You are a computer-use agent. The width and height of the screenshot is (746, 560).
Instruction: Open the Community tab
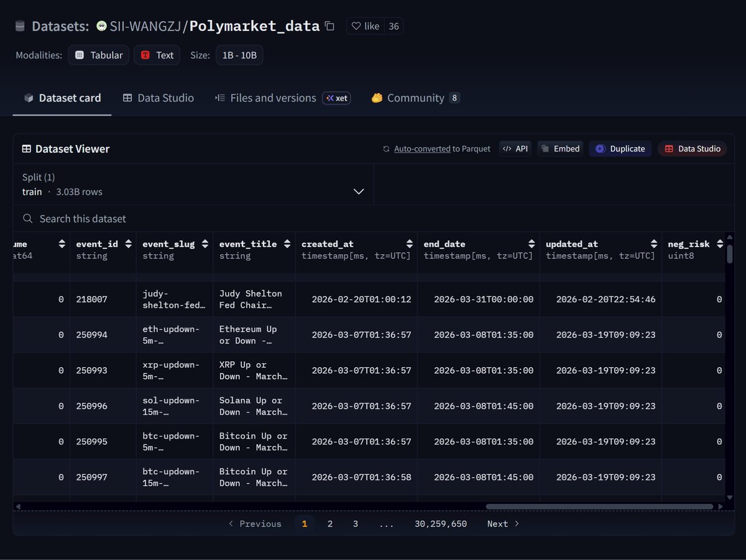[x=415, y=98]
